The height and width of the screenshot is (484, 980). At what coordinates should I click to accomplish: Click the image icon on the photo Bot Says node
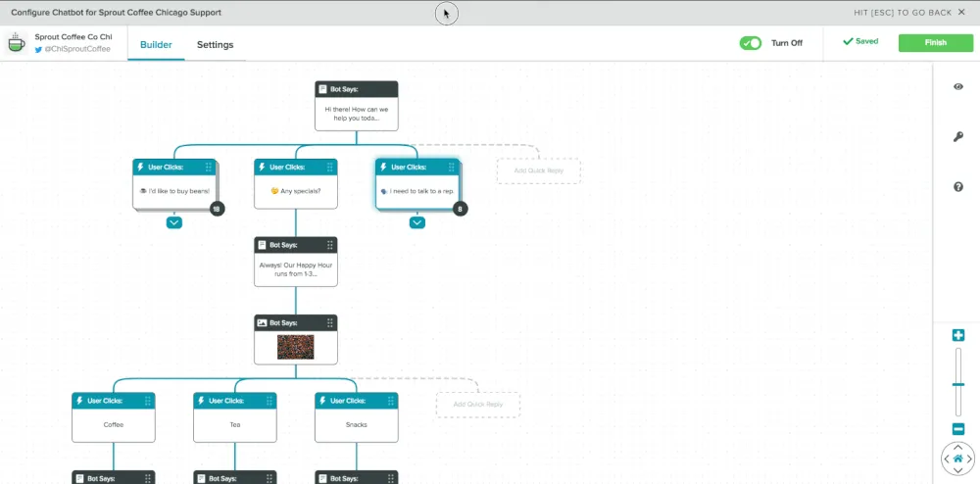[x=262, y=323]
